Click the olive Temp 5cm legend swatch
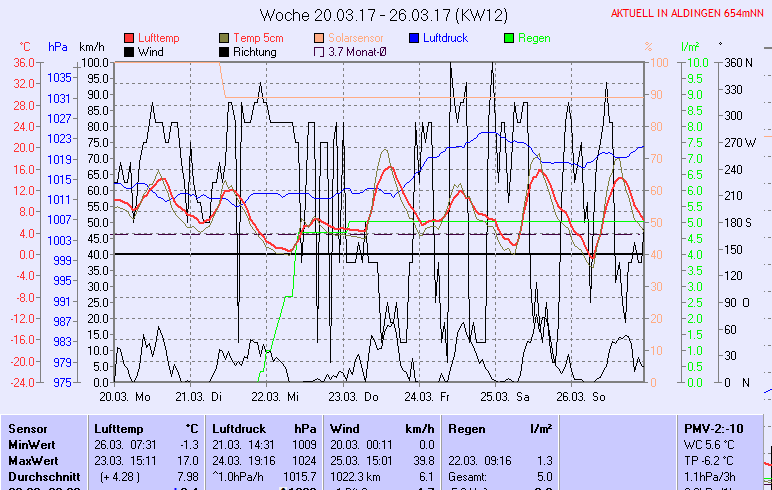This screenshot has height=490, width=772. coord(224,38)
